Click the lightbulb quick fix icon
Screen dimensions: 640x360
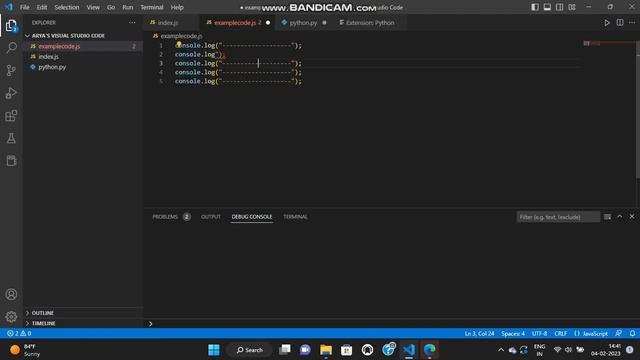[x=179, y=44]
